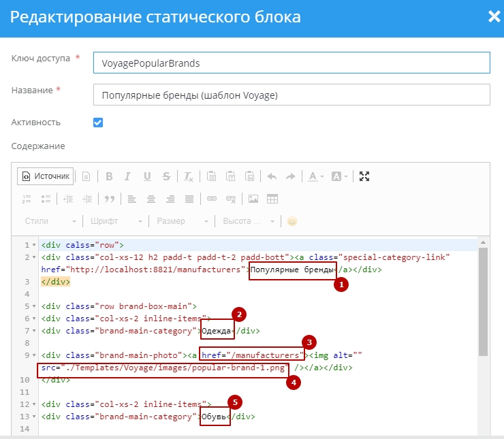Viewport: 504px width, 439px height.
Task: Click the undo arrow icon
Action: (x=272, y=176)
